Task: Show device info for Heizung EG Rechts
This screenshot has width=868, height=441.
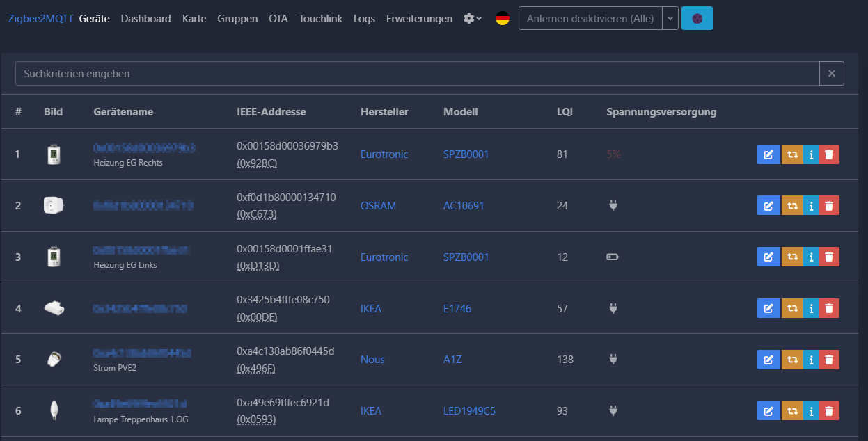Action: (811, 154)
